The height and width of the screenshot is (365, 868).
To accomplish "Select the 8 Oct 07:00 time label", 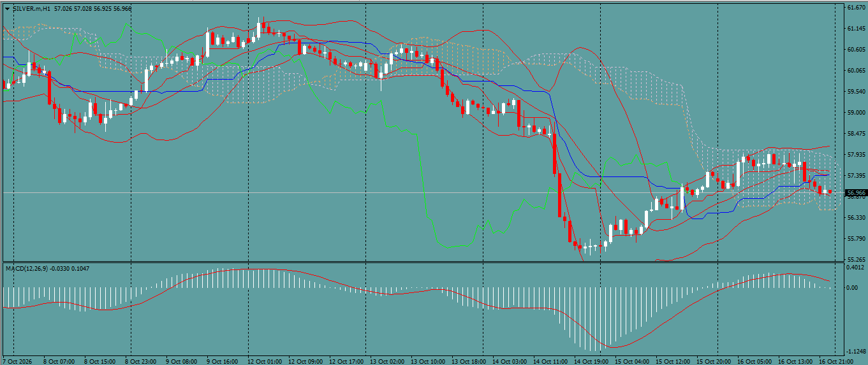I will [59, 361].
